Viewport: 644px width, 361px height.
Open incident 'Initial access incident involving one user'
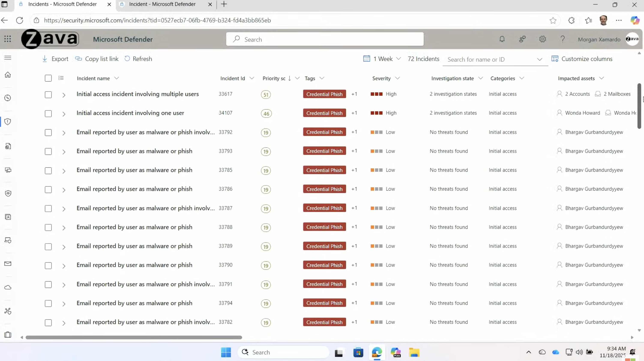point(130,113)
